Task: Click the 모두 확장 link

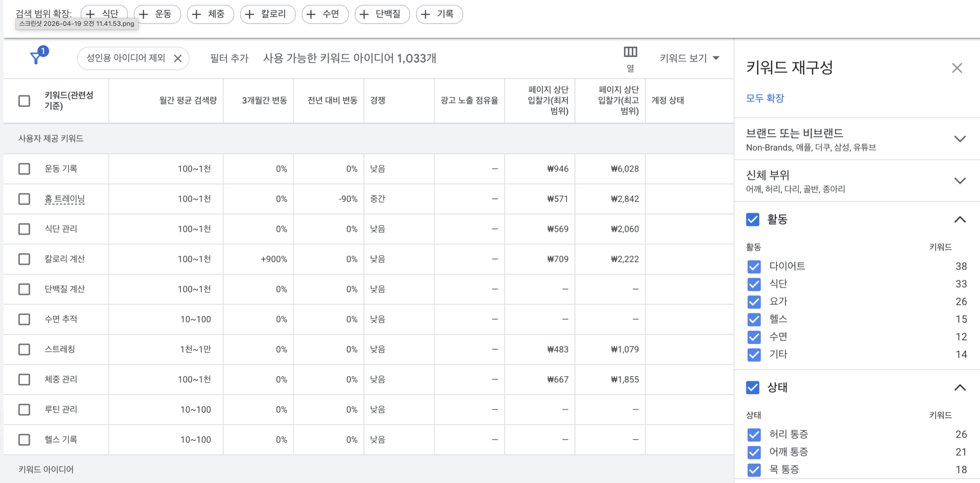Action: click(x=766, y=98)
